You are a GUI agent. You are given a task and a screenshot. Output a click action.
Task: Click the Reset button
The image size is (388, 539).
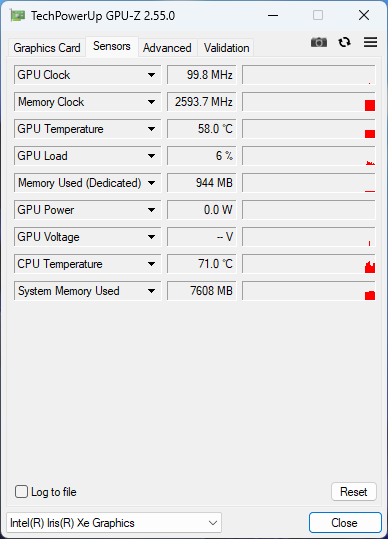pyautogui.click(x=354, y=492)
